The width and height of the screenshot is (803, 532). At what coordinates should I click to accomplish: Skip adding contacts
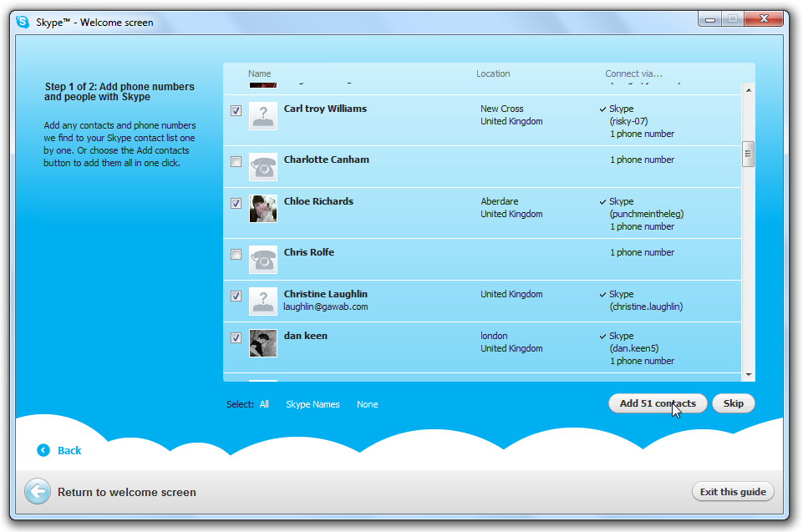coord(734,403)
